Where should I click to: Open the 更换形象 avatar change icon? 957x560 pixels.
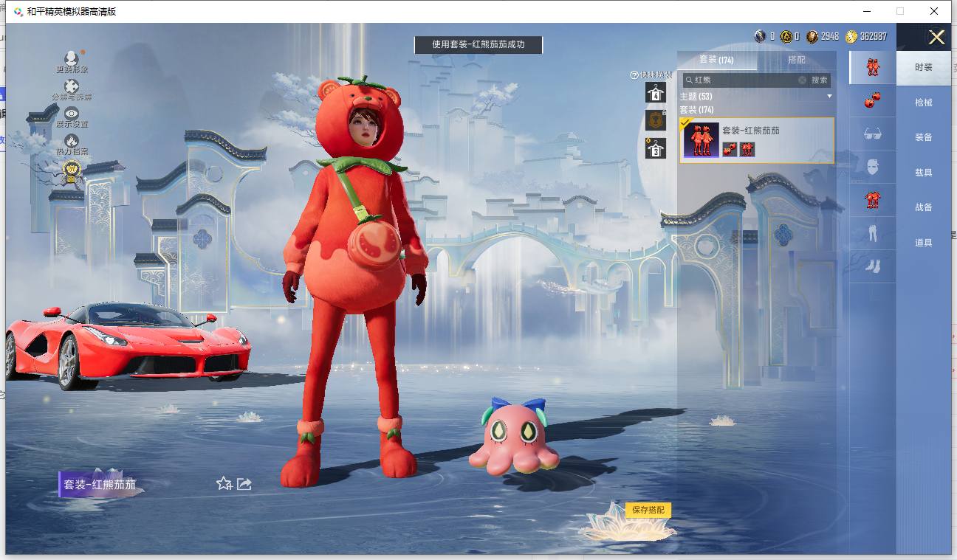72,58
